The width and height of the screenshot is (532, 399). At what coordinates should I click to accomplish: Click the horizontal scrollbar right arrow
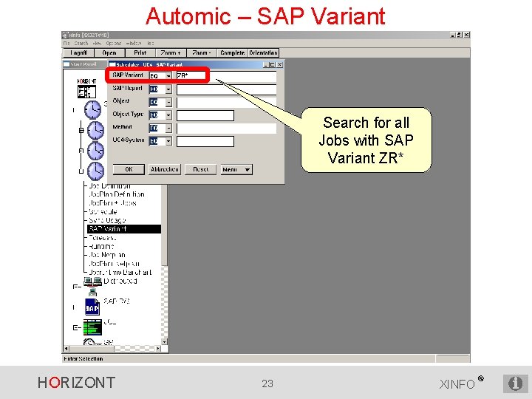[158, 349]
